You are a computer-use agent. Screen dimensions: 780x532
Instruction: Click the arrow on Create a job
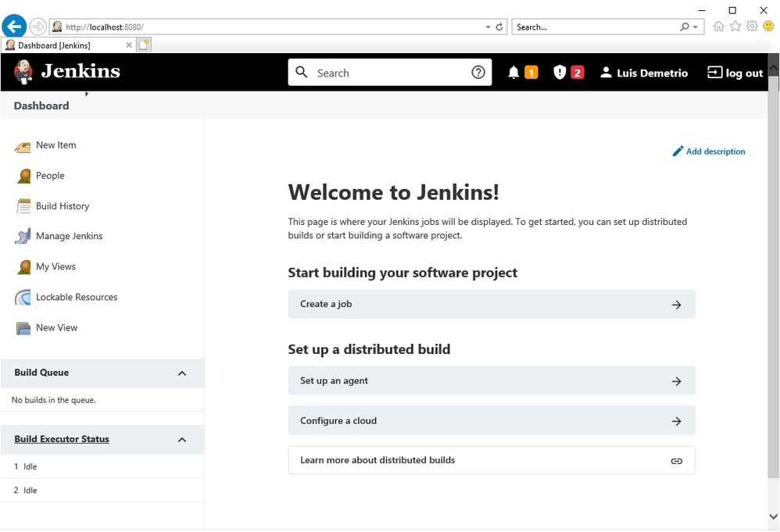(677, 305)
